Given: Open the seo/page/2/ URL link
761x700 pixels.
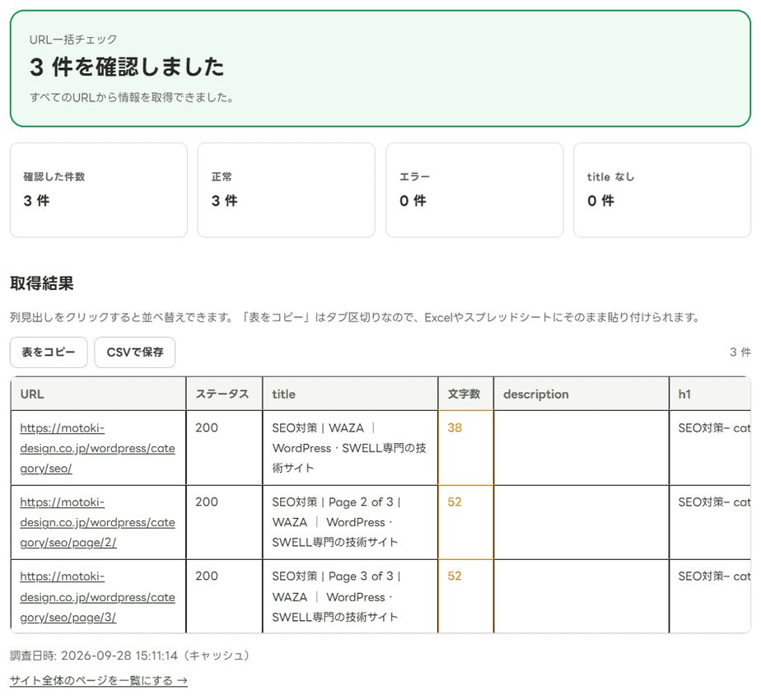Looking at the screenshot, I should 97,522.
